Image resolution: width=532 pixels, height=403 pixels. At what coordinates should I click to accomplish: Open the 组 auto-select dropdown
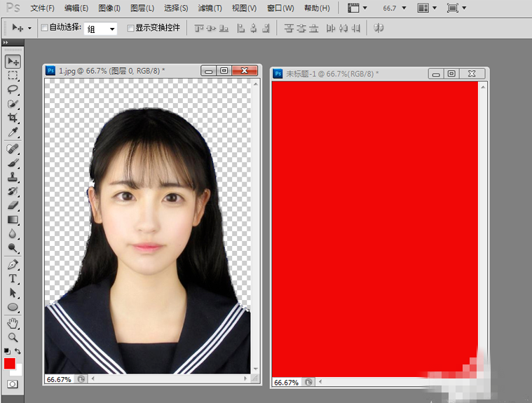click(x=101, y=29)
